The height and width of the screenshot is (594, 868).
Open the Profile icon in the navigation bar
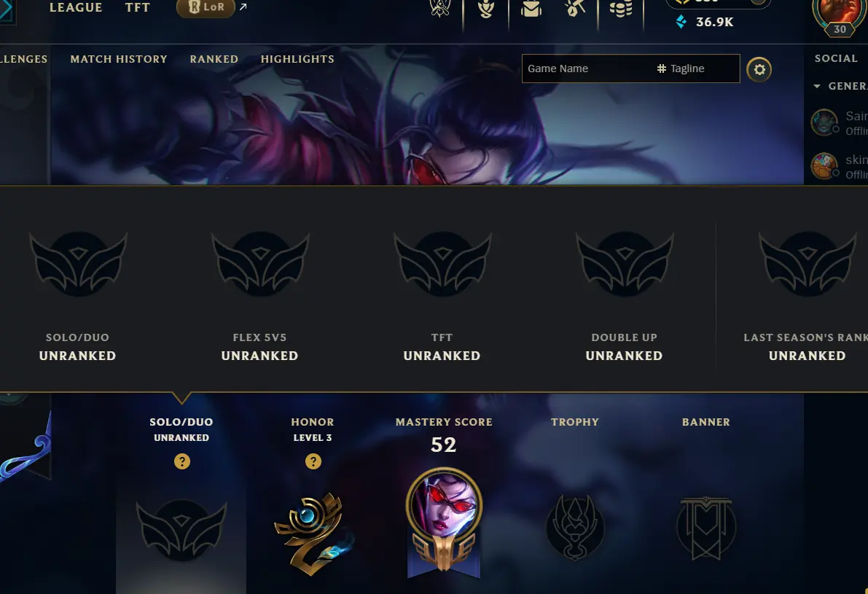click(x=486, y=8)
